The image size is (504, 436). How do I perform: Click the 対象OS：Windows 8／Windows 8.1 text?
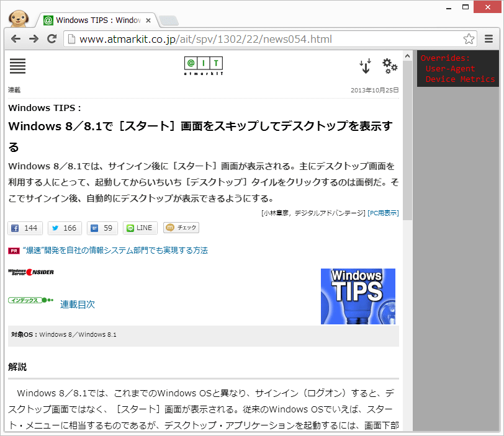pos(64,334)
